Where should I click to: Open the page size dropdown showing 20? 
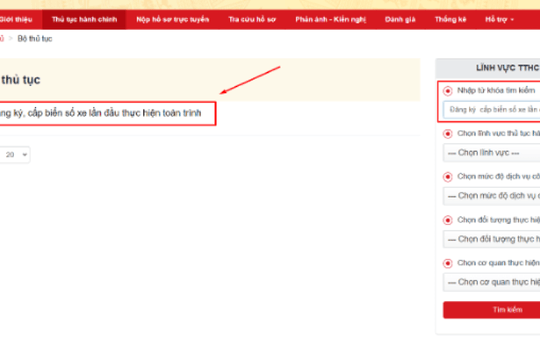(14, 155)
